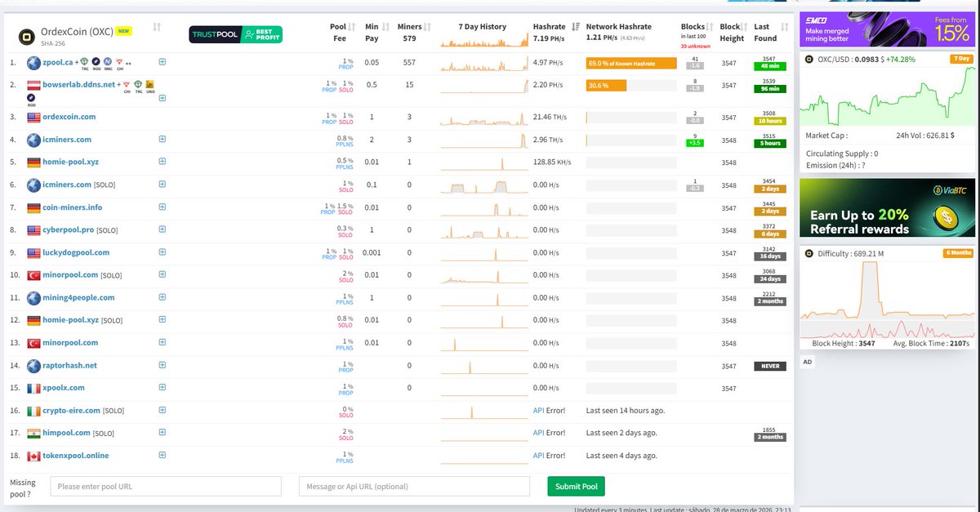This screenshot has height=512, width=980.
Task: Sort pools by name using the sort arrows
Action: (x=157, y=28)
